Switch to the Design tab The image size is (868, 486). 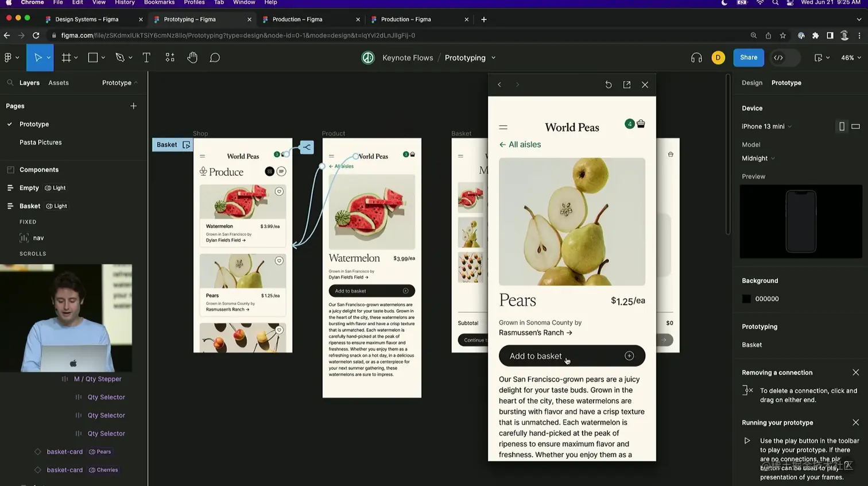coord(752,83)
